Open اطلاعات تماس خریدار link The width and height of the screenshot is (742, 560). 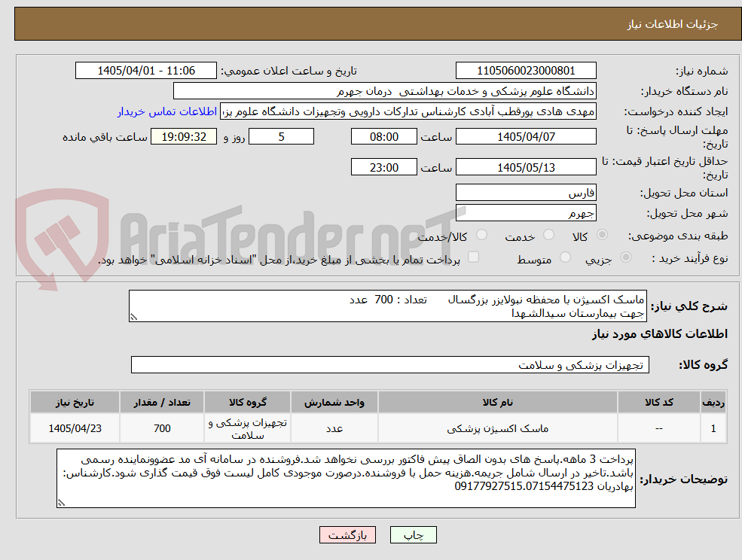(167, 111)
